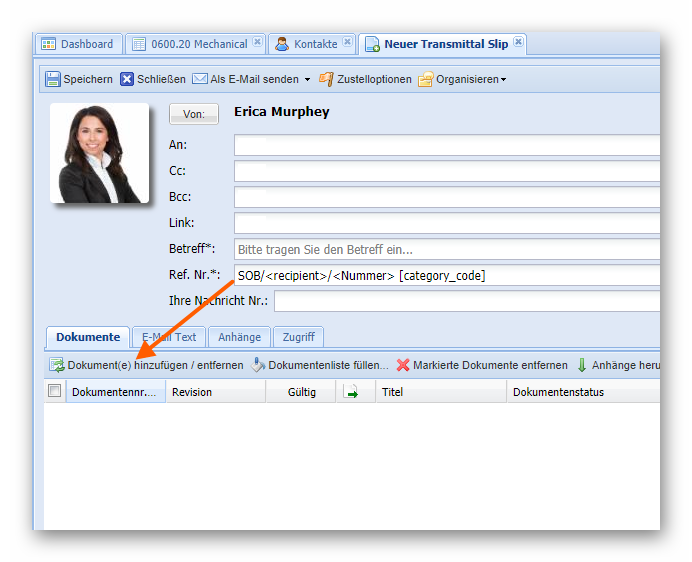Click the Schließen toolbar icon

coord(127,79)
